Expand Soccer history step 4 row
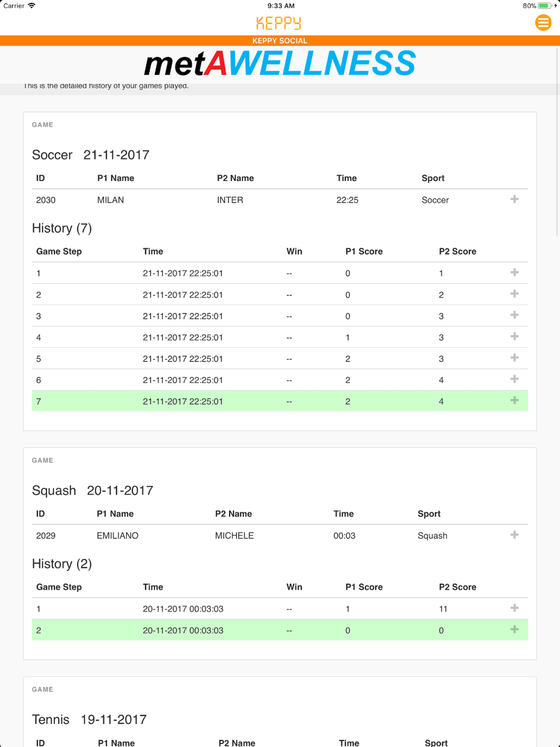 pos(515,337)
